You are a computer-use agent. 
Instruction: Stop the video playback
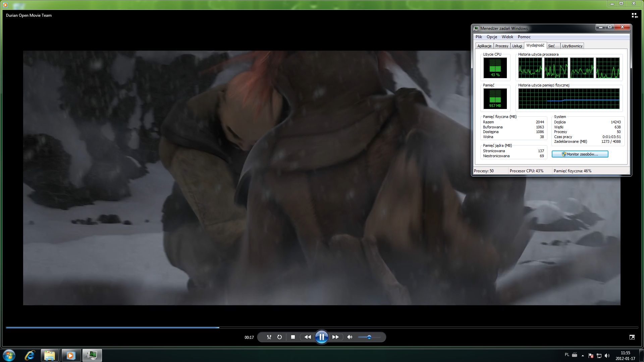coord(293,337)
